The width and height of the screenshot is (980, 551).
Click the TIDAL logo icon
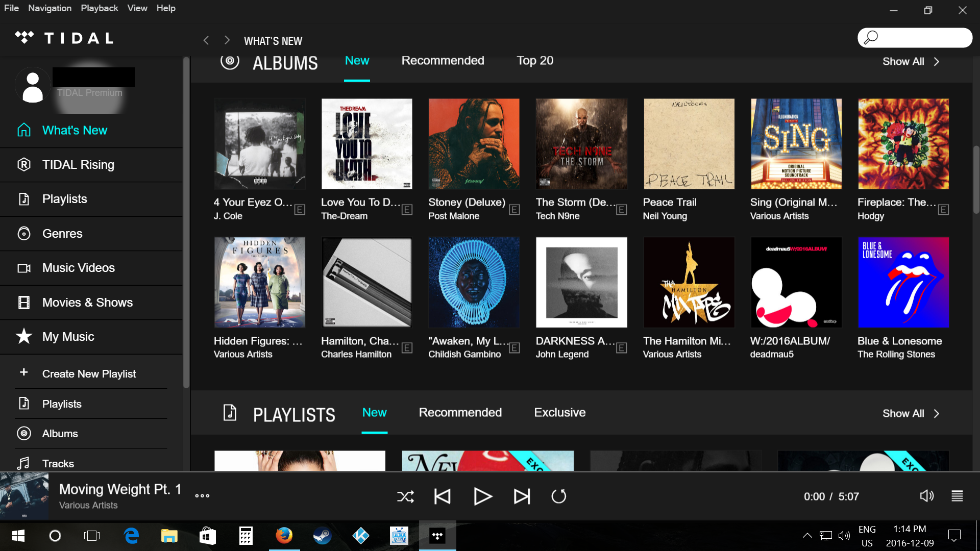24,37
